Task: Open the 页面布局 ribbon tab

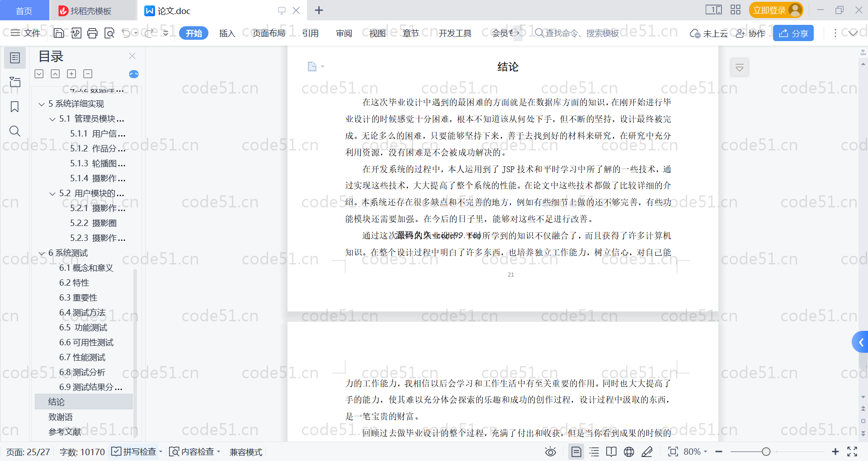Action: pyautogui.click(x=269, y=33)
